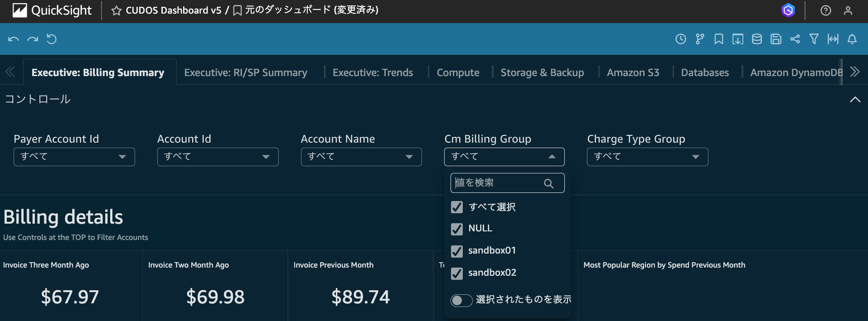Open the Account Name dropdown
The image size is (868, 321).
point(361,157)
